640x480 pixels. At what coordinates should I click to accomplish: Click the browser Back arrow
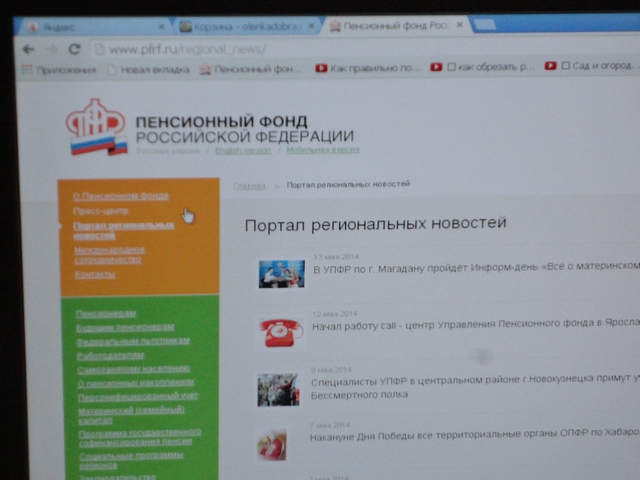(28, 49)
